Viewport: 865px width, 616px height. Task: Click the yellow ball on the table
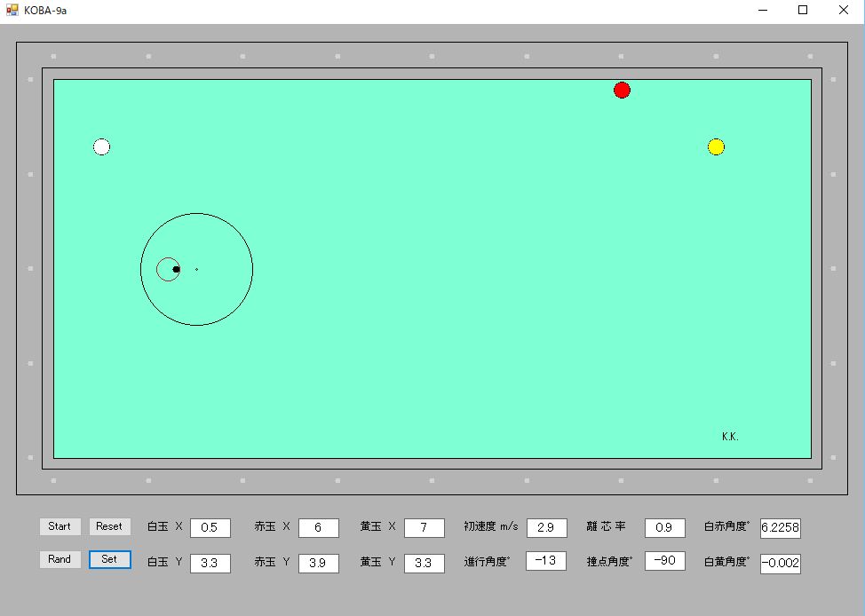coord(716,146)
